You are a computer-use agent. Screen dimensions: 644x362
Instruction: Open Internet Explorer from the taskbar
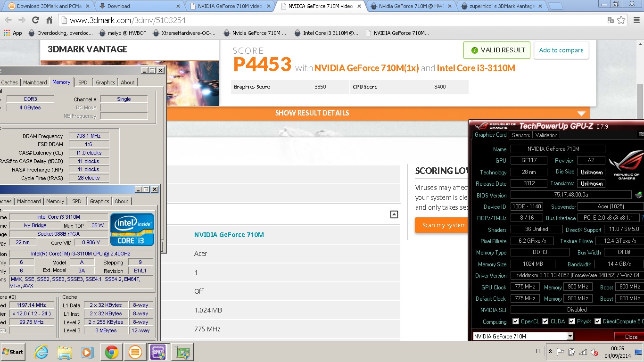click(42, 353)
